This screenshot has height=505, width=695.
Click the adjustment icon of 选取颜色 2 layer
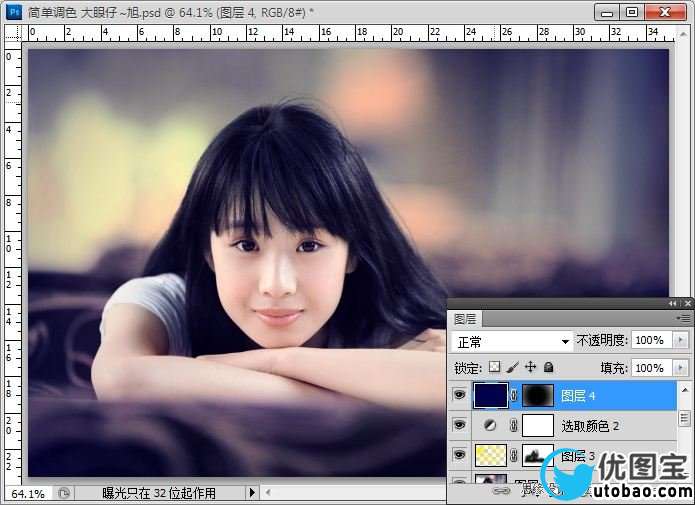490,426
